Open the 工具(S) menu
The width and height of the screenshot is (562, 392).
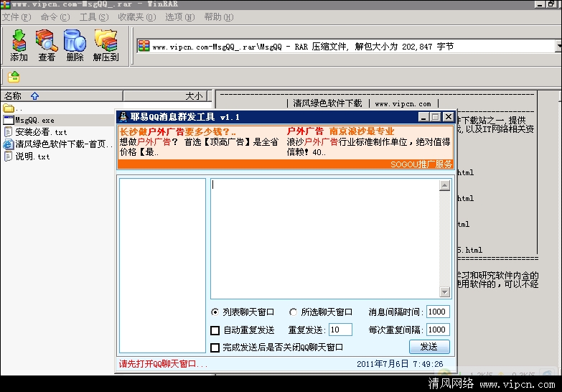[x=94, y=17]
